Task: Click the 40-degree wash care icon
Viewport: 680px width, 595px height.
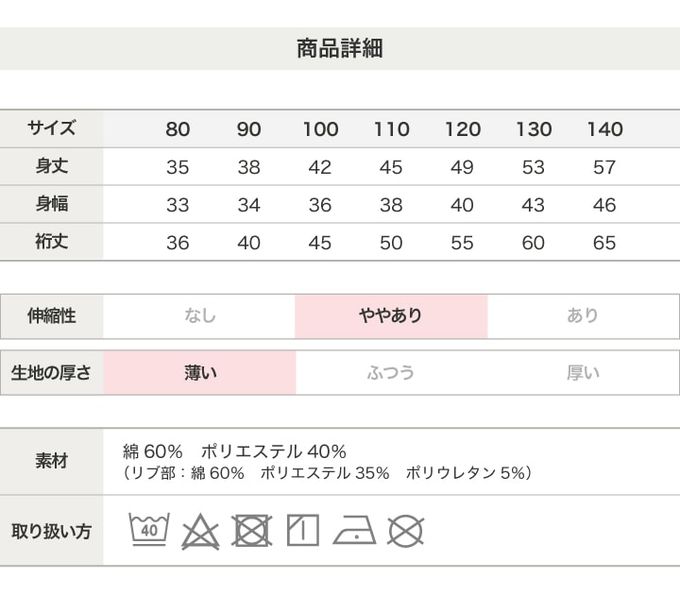Action: 149,530
